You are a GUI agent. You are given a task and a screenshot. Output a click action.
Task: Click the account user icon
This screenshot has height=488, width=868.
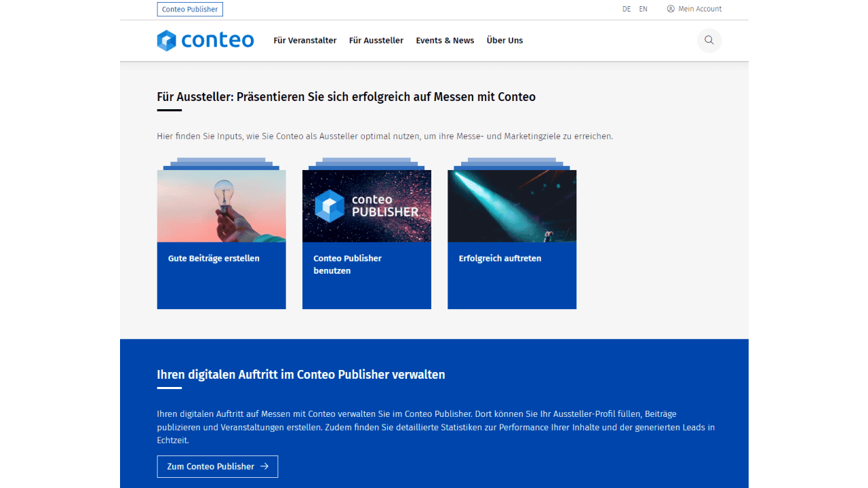tap(671, 9)
